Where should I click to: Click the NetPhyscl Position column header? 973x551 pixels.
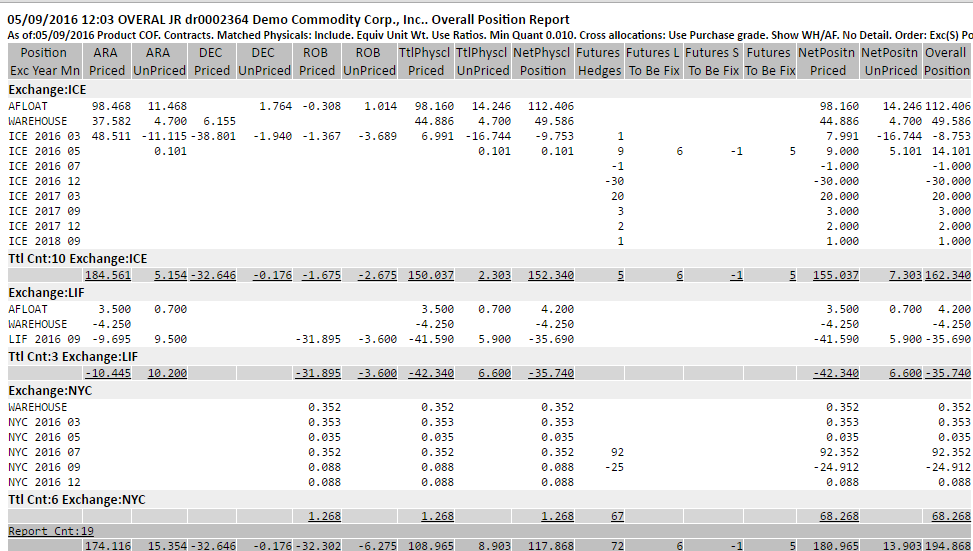[543, 61]
